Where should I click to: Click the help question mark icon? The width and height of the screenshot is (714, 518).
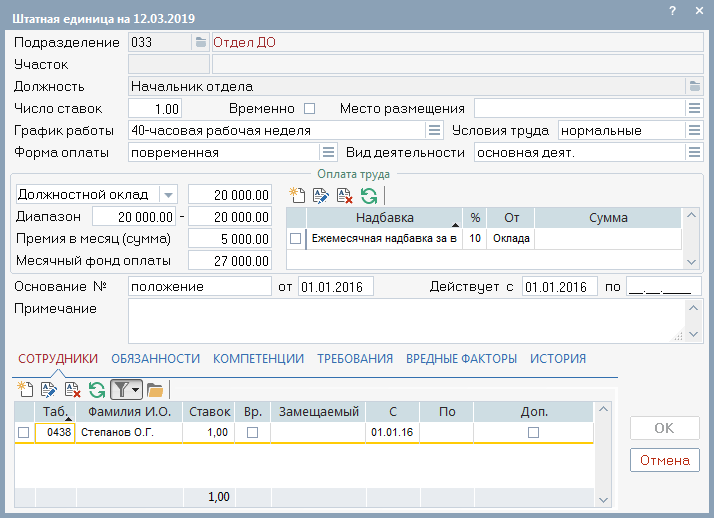pyautogui.click(x=673, y=11)
